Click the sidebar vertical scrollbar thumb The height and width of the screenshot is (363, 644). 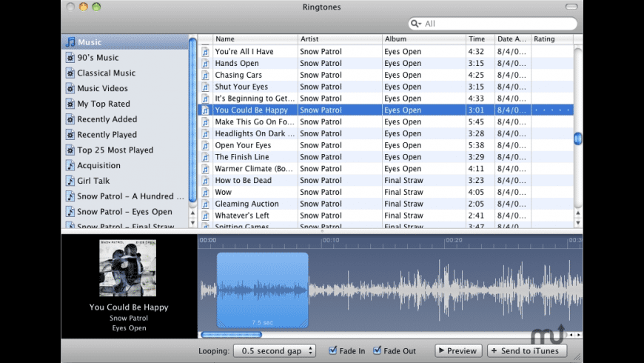pos(192,120)
